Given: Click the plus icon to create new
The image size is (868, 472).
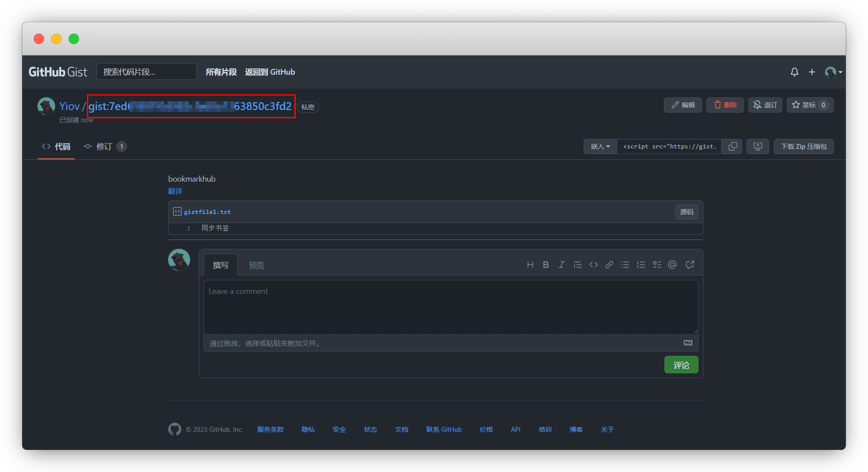Looking at the screenshot, I should tap(812, 72).
